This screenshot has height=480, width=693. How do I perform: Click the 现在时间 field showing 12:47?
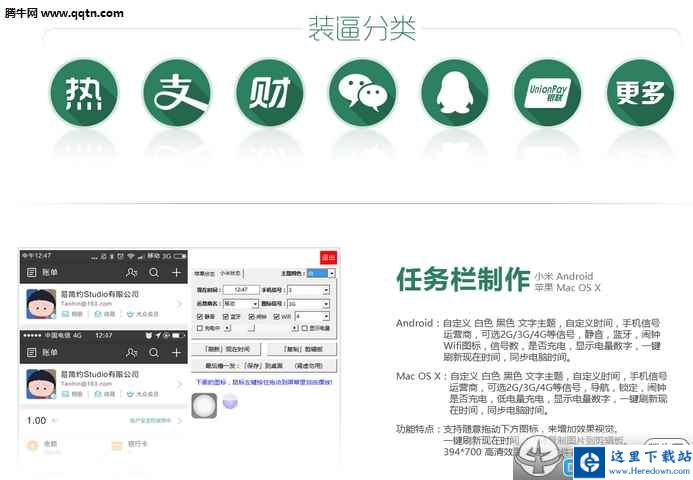(x=241, y=290)
